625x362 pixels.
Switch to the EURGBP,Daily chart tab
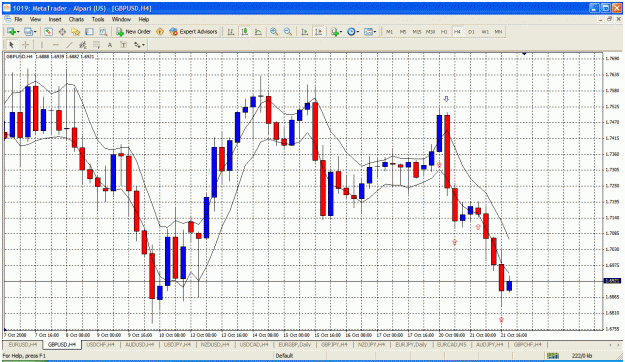(x=295, y=344)
